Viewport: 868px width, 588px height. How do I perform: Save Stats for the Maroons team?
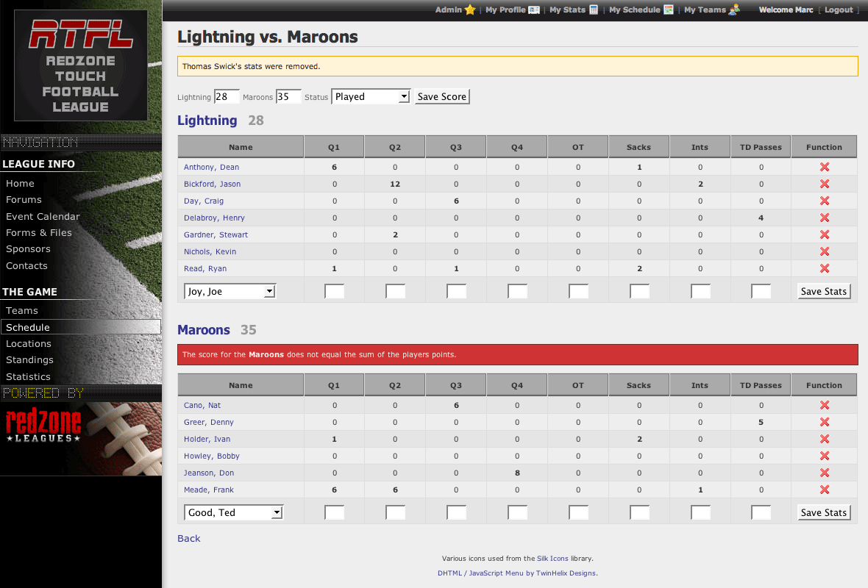824,512
